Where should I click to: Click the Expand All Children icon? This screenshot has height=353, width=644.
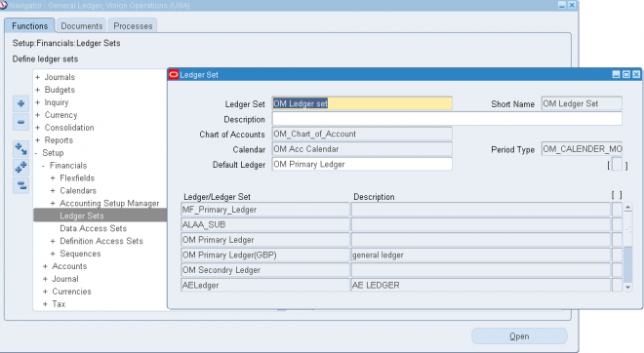[20, 148]
